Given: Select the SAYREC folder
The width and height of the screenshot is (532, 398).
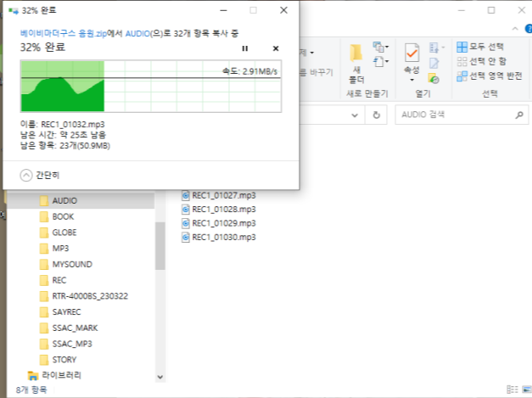Looking at the screenshot, I should tap(66, 311).
